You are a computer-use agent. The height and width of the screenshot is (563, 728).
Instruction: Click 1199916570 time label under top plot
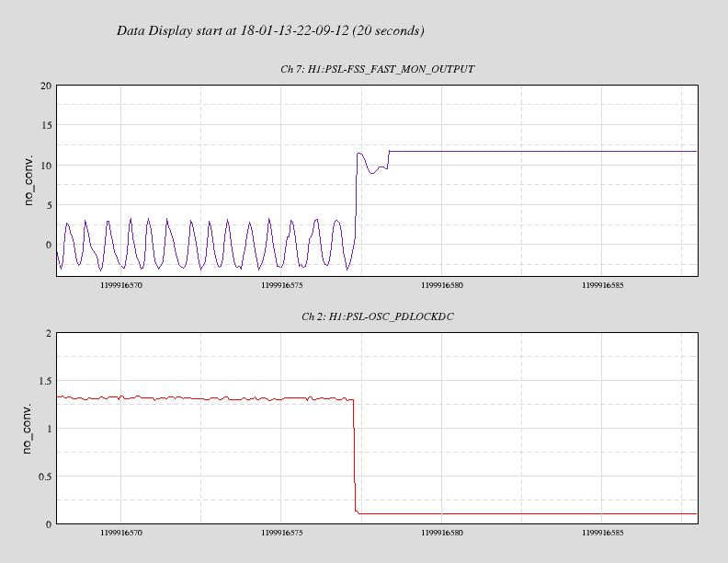121,286
